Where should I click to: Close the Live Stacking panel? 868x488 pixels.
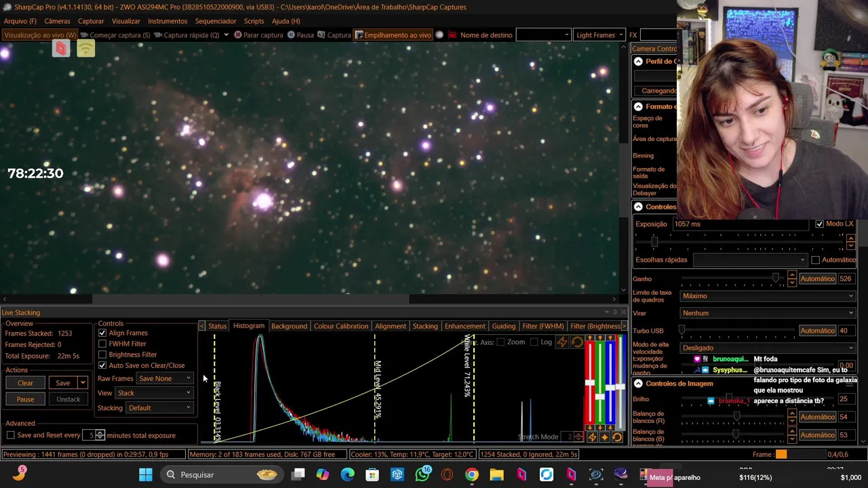click(x=624, y=312)
